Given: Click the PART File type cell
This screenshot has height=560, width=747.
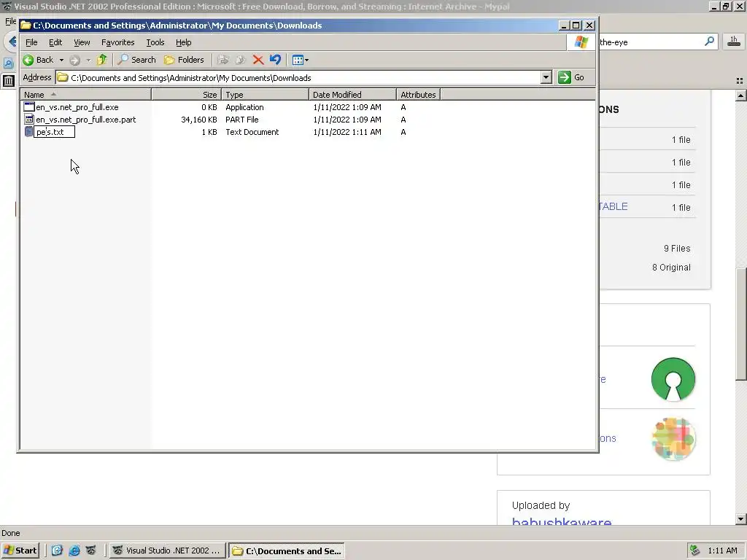Looking at the screenshot, I should click(x=242, y=120).
